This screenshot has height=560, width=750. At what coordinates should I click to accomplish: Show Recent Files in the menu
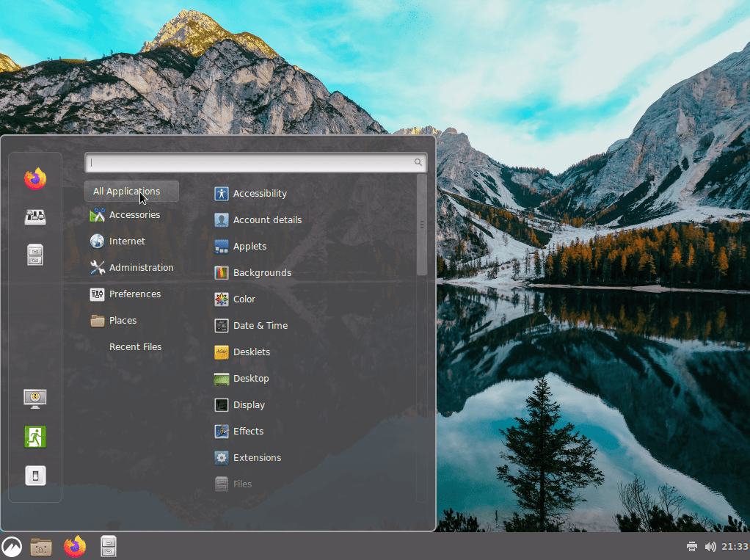click(135, 346)
